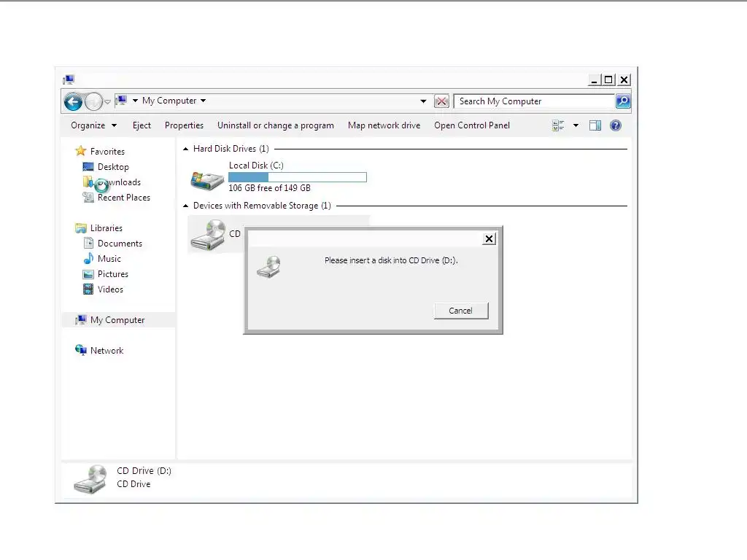Click the computer icon in address bar
Viewport: 747px width, 560px height.
122,101
